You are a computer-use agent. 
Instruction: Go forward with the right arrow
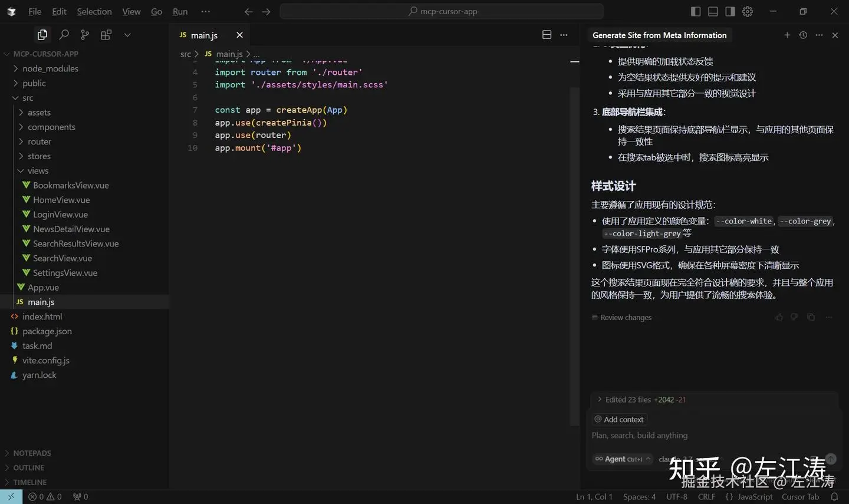266,12
